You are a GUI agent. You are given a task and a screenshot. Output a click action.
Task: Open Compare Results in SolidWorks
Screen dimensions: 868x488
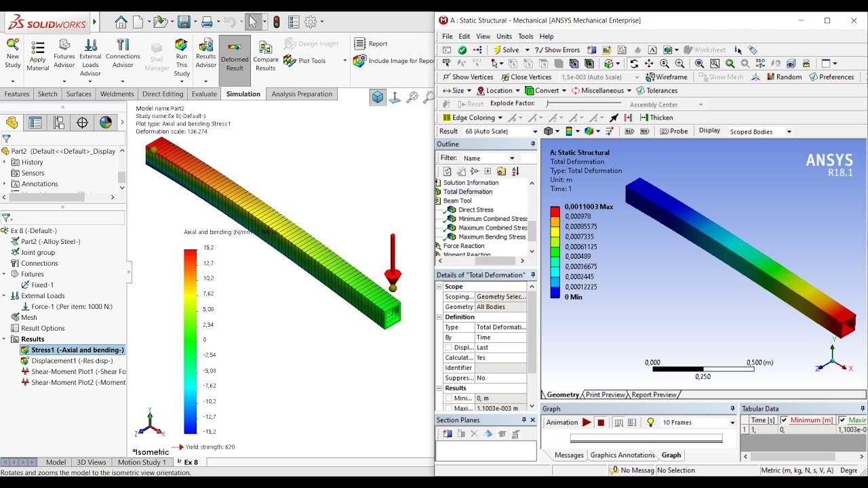[266, 57]
